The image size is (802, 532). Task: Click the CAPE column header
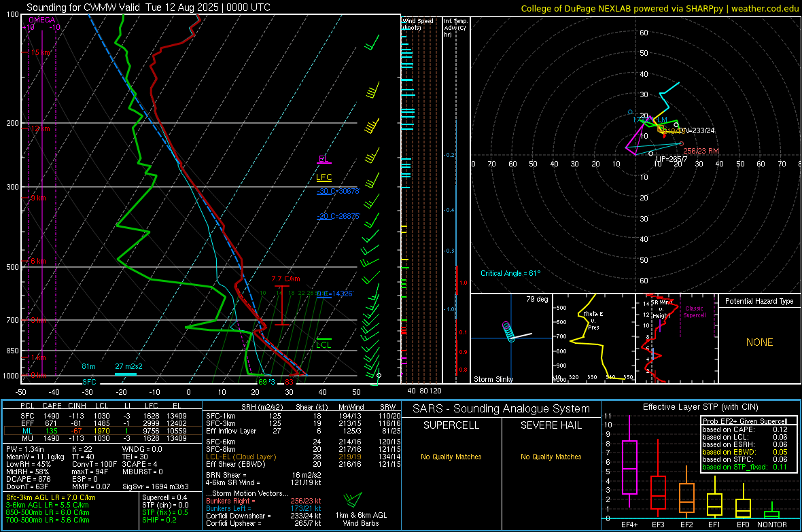[52, 406]
